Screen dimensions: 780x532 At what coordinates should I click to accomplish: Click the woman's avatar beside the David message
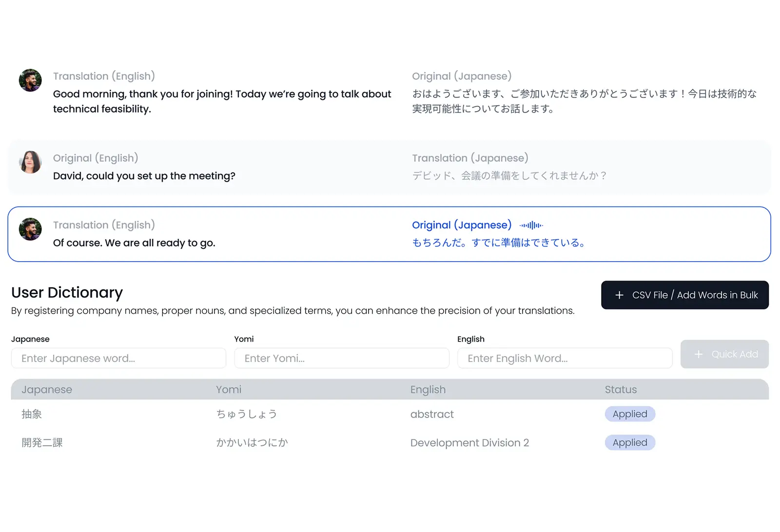(30, 162)
